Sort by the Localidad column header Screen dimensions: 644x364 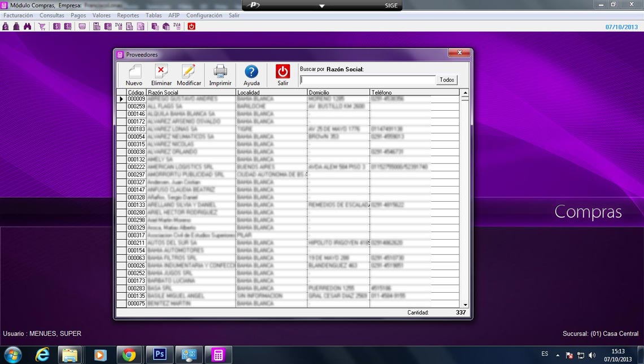pos(271,92)
